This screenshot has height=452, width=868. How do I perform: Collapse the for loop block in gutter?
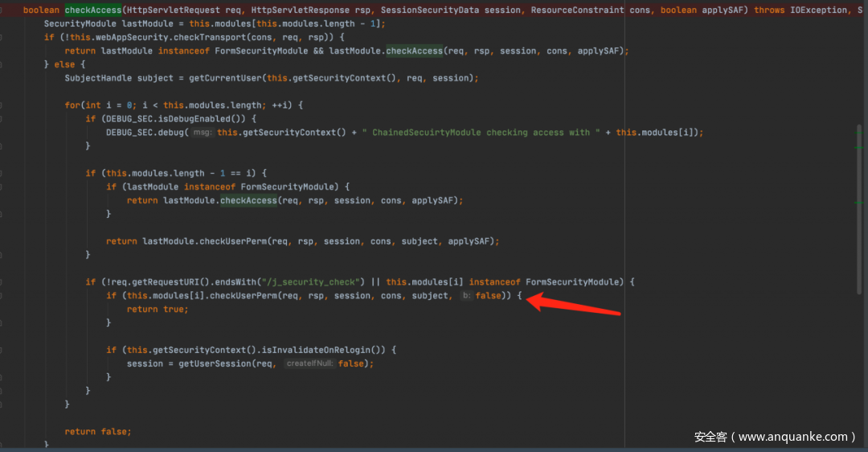[x=3, y=105]
